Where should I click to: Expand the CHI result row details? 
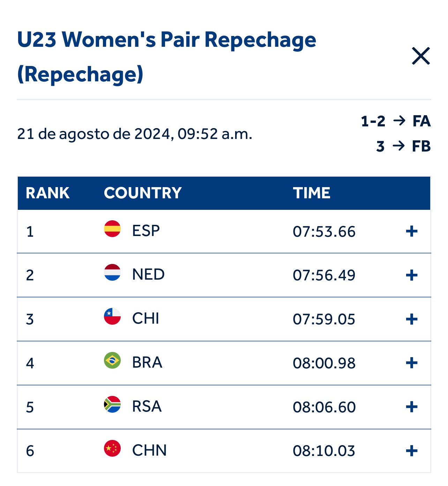point(412,319)
